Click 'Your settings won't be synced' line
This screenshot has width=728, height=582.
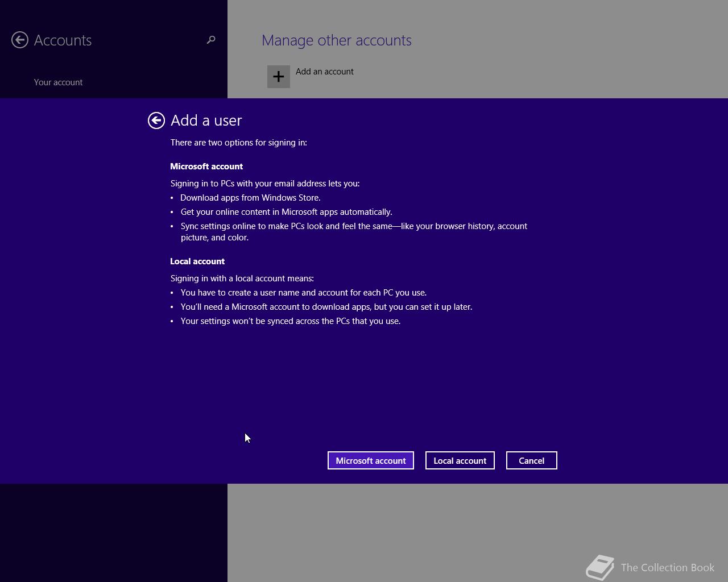291,321
